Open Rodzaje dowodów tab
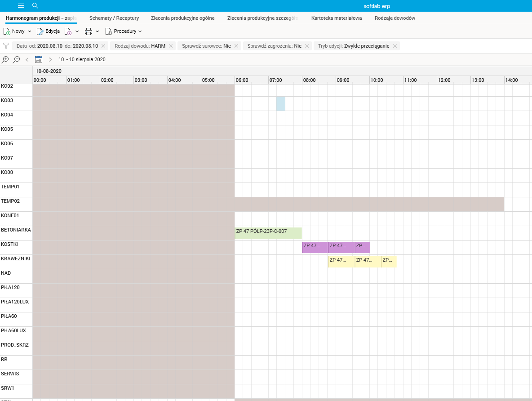 (395, 18)
